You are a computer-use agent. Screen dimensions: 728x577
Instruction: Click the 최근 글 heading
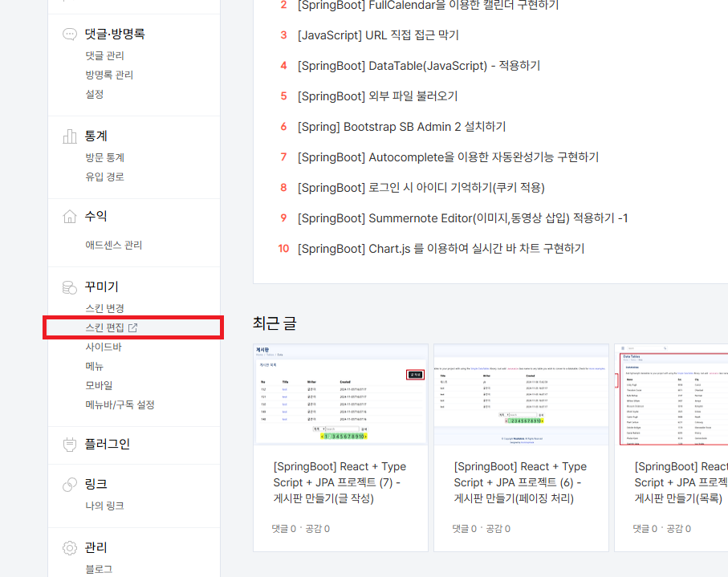pyautogui.click(x=275, y=323)
